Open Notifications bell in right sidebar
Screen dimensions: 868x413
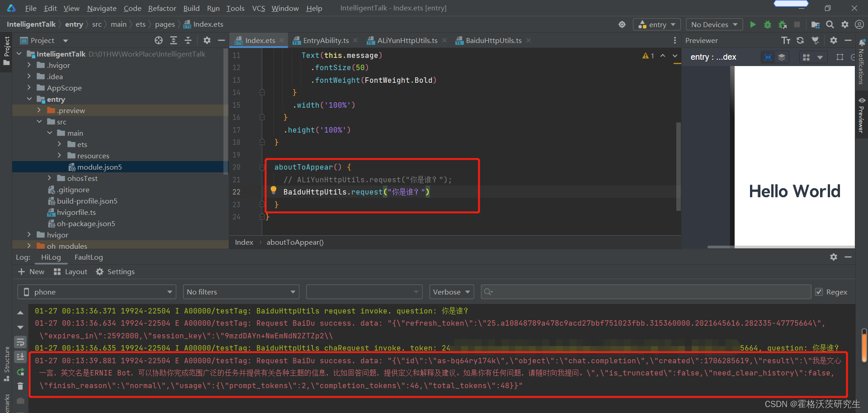862,43
